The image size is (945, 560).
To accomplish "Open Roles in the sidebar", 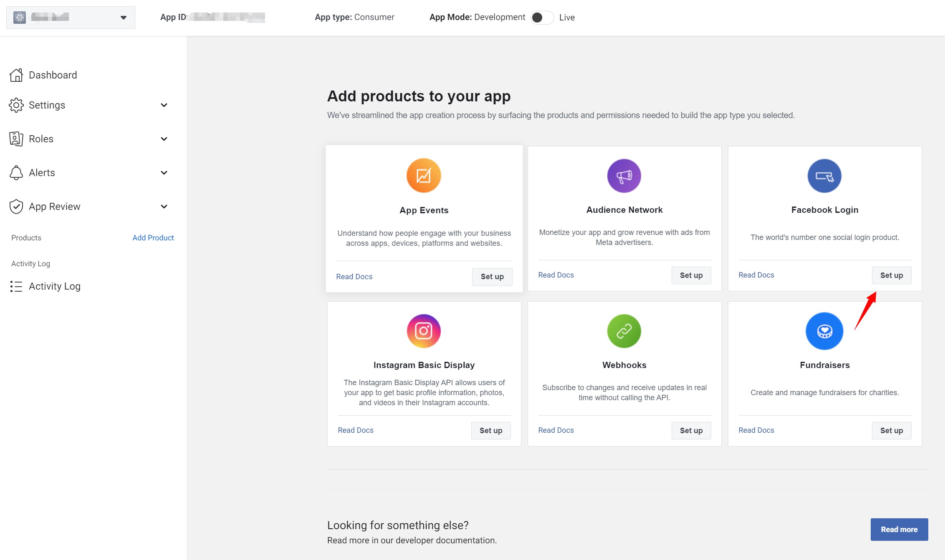I will pos(41,139).
